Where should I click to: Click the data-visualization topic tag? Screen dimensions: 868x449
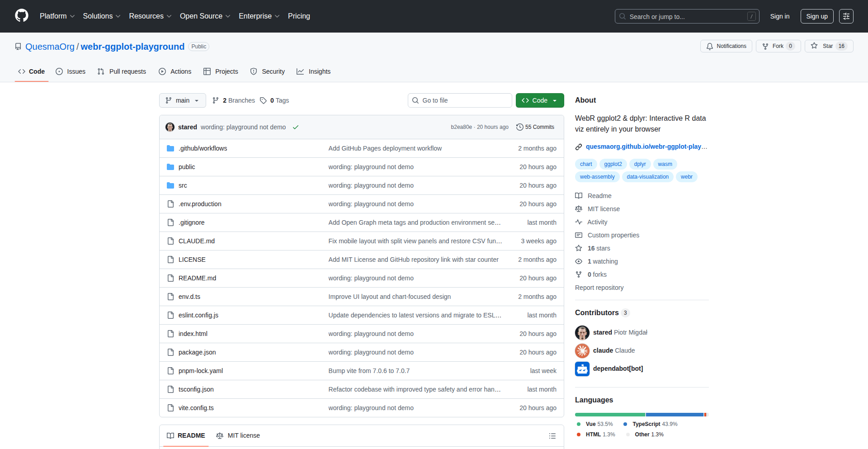(647, 177)
